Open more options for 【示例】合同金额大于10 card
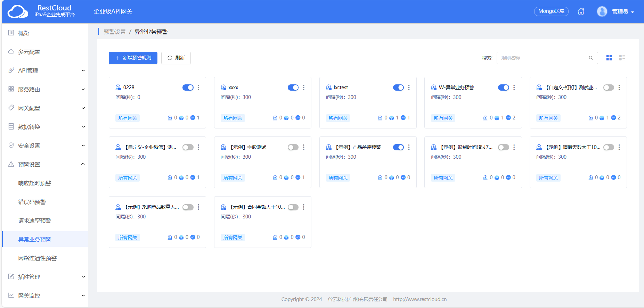644x308 pixels. [x=303, y=207]
